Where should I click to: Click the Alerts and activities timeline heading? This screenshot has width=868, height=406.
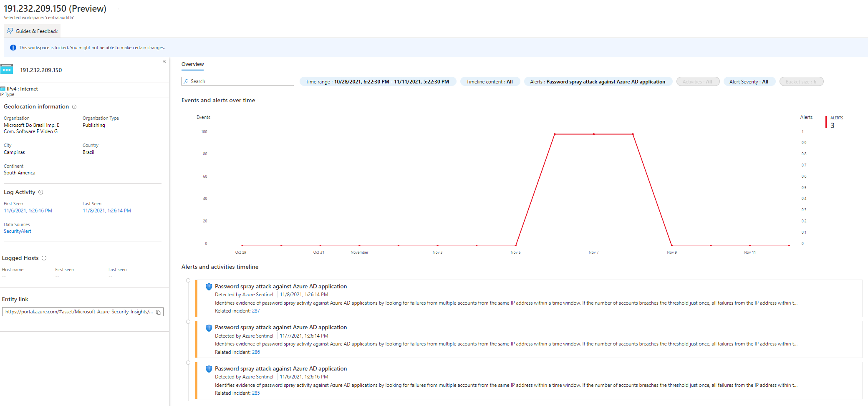tap(220, 267)
